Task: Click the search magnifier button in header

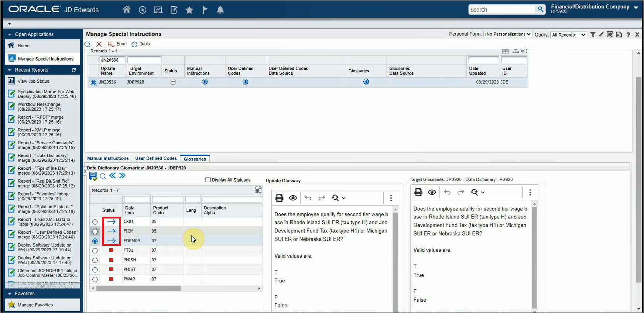Action: coord(541,9)
